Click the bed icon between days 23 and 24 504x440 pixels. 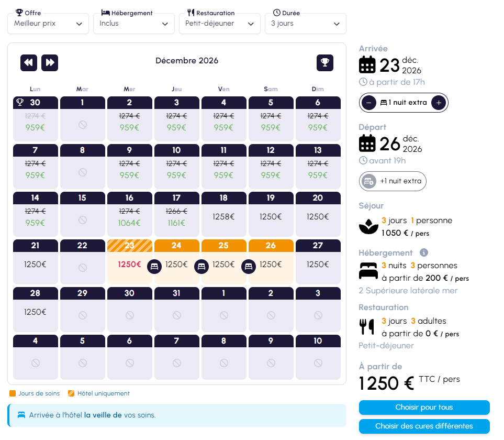[x=154, y=267]
